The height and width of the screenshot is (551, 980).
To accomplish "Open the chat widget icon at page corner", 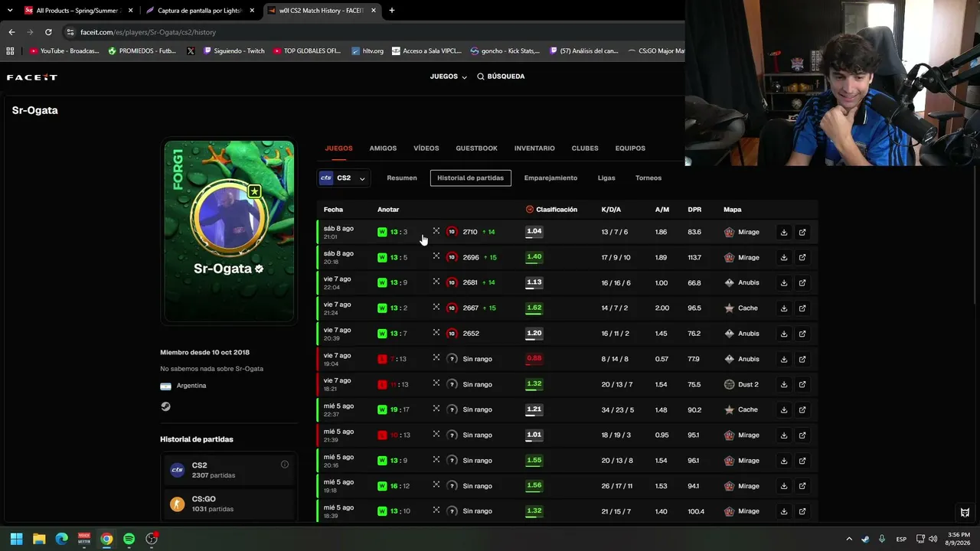I will tap(965, 512).
